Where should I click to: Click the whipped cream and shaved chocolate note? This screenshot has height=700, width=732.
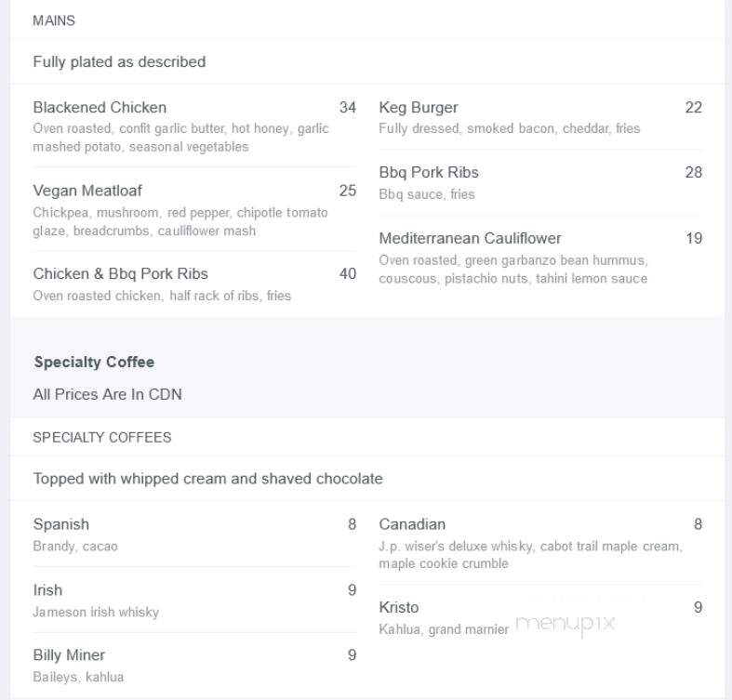tap(208, 479)
